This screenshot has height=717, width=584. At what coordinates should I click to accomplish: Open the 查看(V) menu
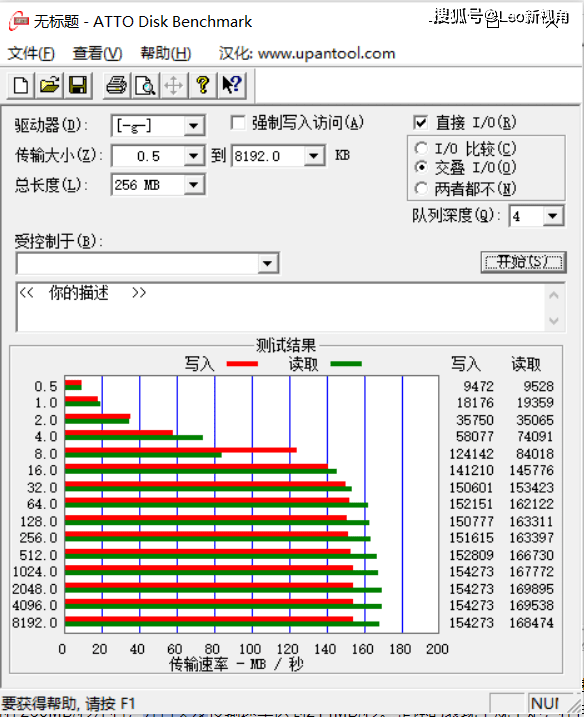click(97, 54)
